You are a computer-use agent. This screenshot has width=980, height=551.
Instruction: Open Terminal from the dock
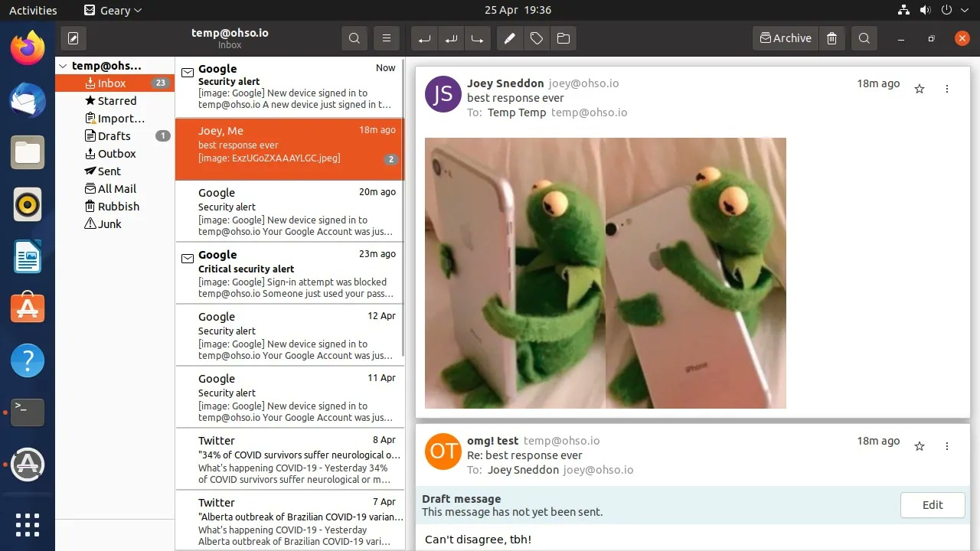[28, 412]
